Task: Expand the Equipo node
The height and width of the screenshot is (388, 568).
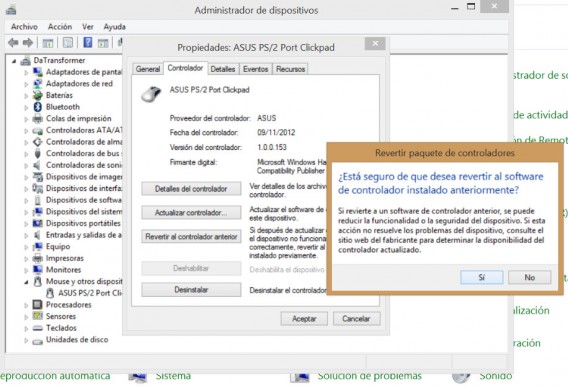Action: point(26,247)
